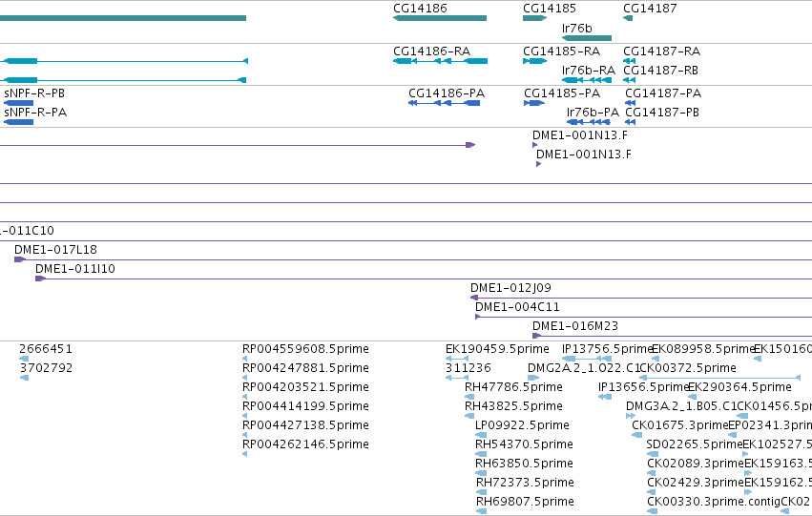
Task: Select the EK290364.5prime label
Action: pos(740,387)
